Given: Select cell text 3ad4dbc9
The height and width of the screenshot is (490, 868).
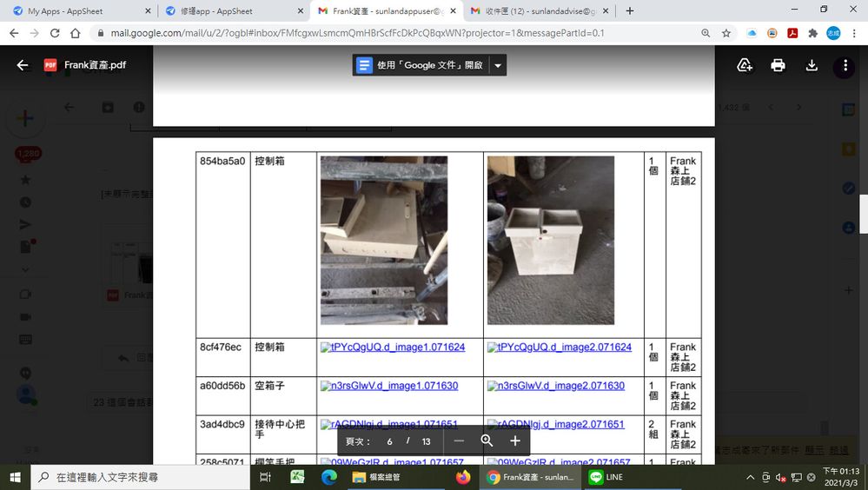Looking at the screenshot, I should pyautogui.click(x=222, y=424).
